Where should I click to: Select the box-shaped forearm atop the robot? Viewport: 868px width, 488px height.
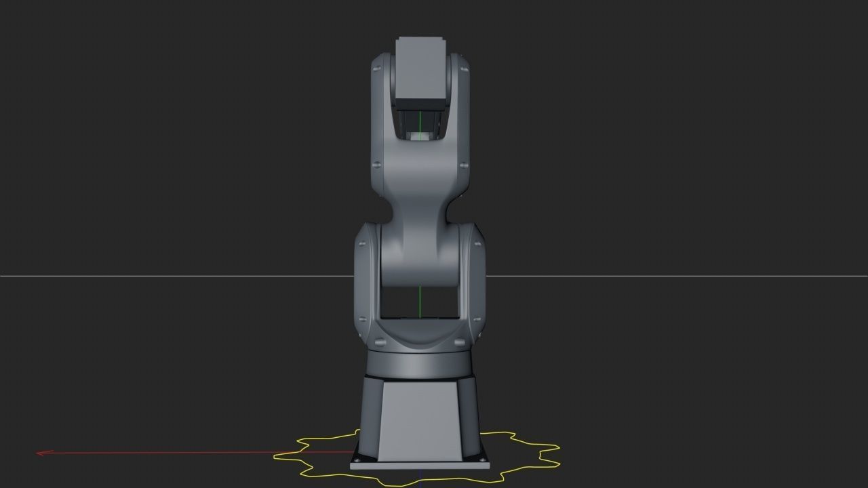420,73
